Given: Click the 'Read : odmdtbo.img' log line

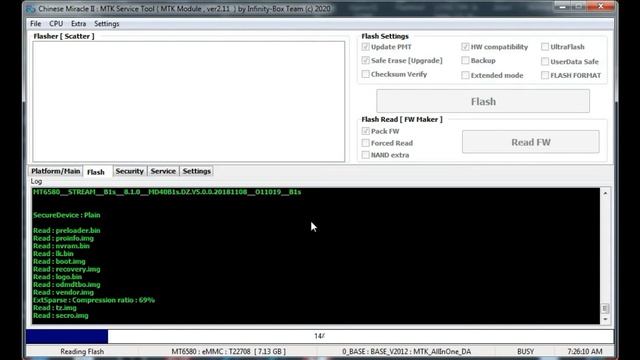Looking at the screenshot, I should [x=67, y=285].
